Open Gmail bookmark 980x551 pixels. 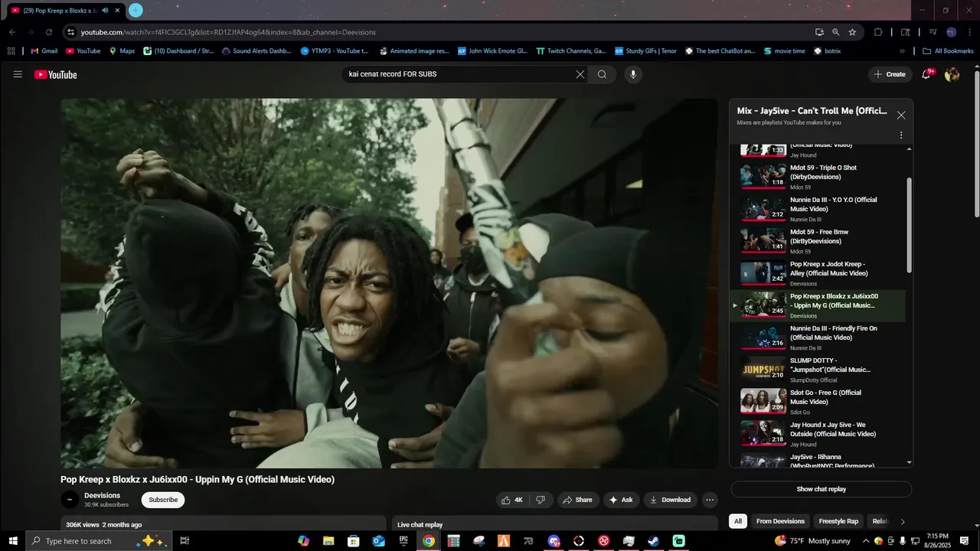(x=44, y=51)
